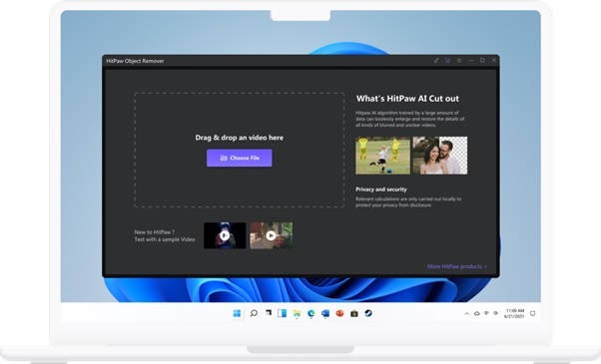Open the Windows Start menu

click(x=237, y=313)
